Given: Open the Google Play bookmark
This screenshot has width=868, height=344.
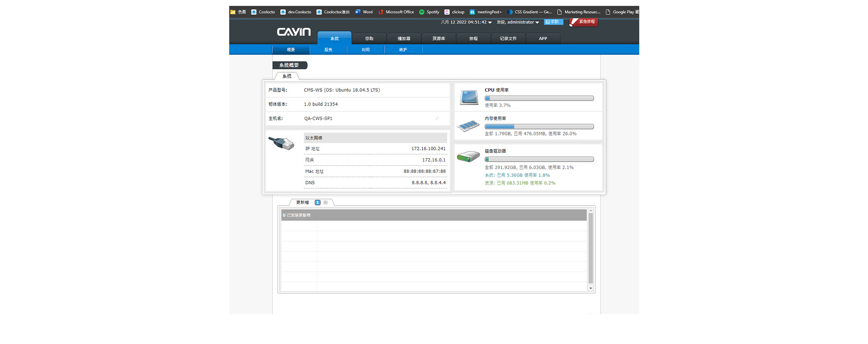Looking at the screenshot, I should coord(622,12).
